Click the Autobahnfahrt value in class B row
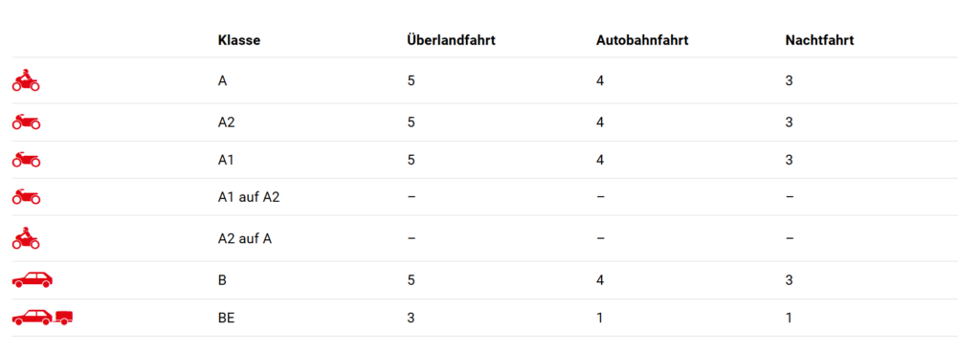The image size is (980, 353). [600, 280]
